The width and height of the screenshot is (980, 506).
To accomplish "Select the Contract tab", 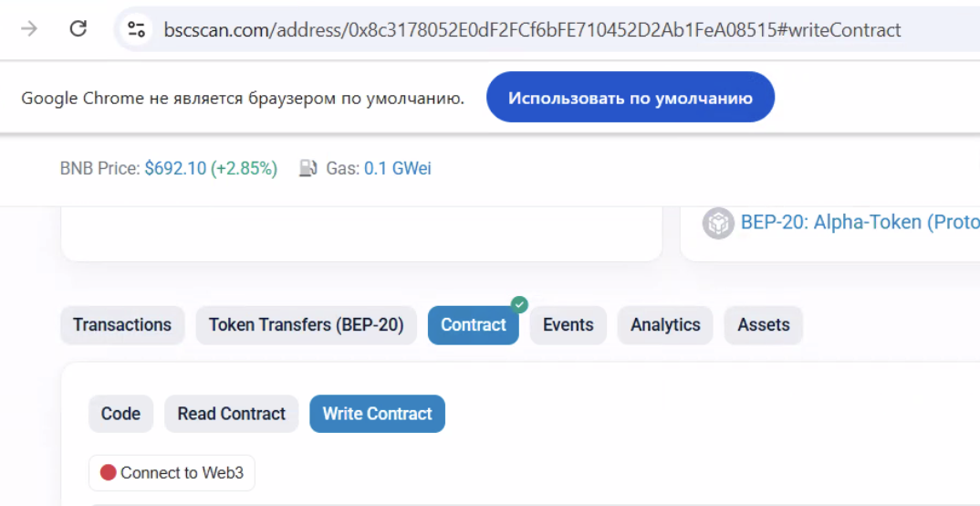I will point(474,325).
